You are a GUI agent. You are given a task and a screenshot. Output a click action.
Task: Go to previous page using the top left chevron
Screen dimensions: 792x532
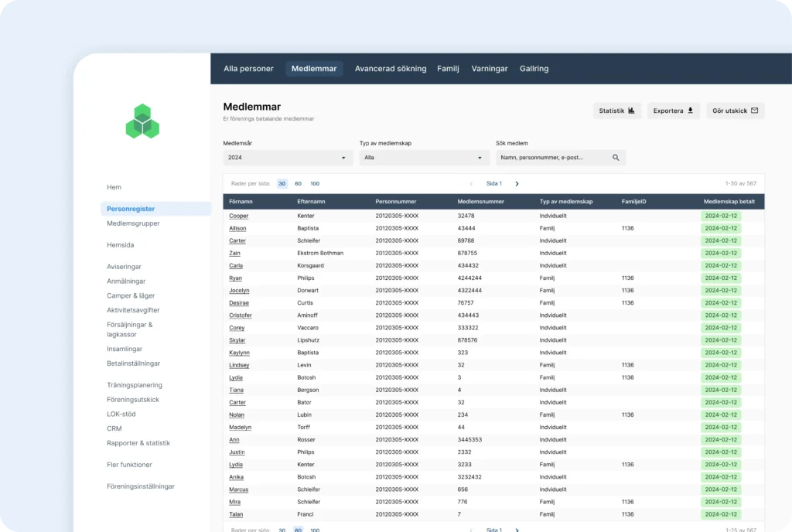click(x=471, y=184)
